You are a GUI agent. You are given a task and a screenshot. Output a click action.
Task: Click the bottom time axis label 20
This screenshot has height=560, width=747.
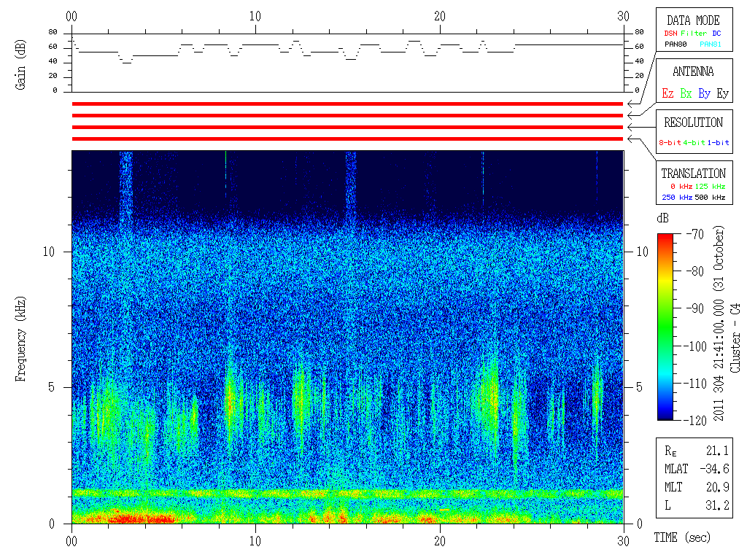coord(440,542)
